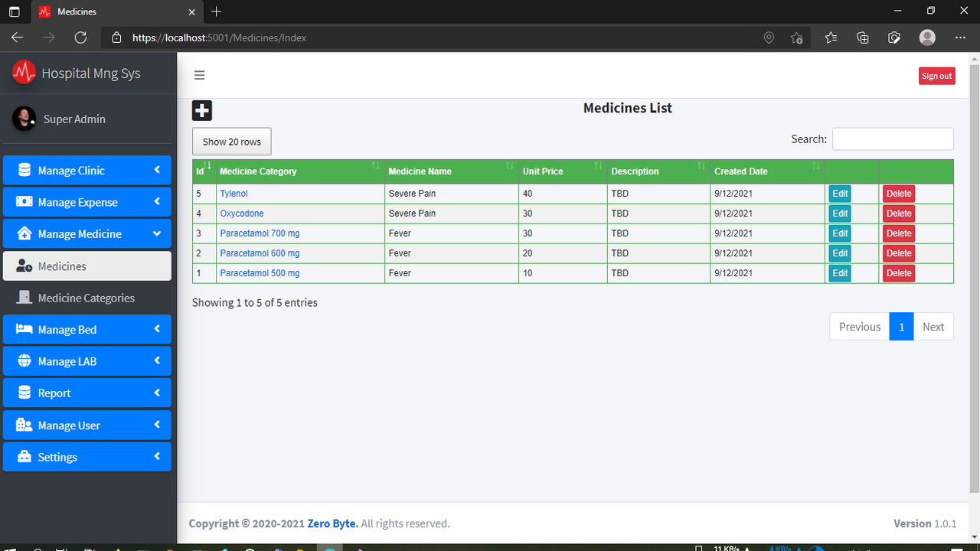The height and width of the screenshot is (551, 980).
Task: Click the Sign out button
Action: 936,76
